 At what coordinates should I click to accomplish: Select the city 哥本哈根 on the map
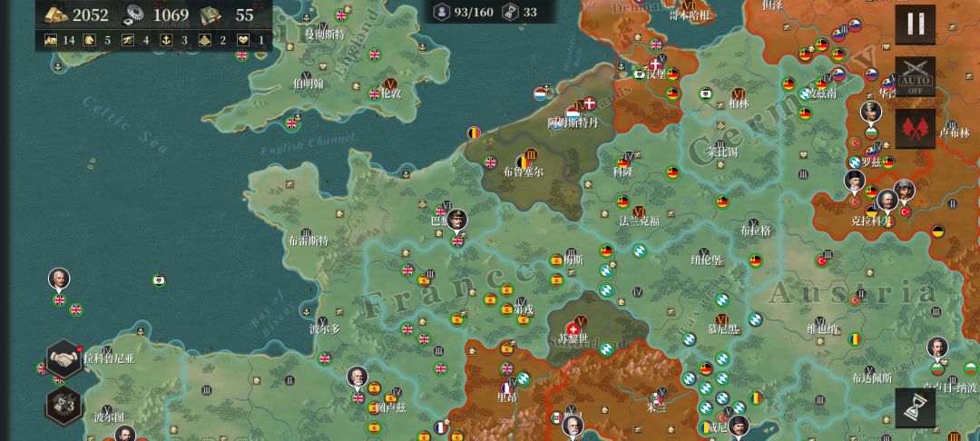pyautogui.click(x=690, y=15)
